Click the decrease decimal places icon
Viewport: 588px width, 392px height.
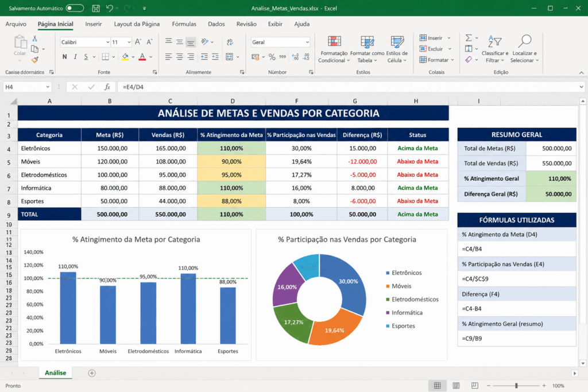point(307,57)
